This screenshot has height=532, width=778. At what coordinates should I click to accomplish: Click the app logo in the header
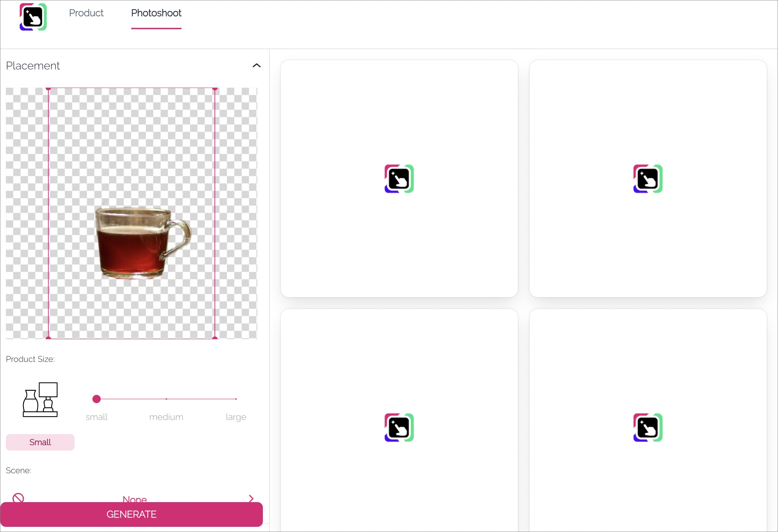point(33,17)
